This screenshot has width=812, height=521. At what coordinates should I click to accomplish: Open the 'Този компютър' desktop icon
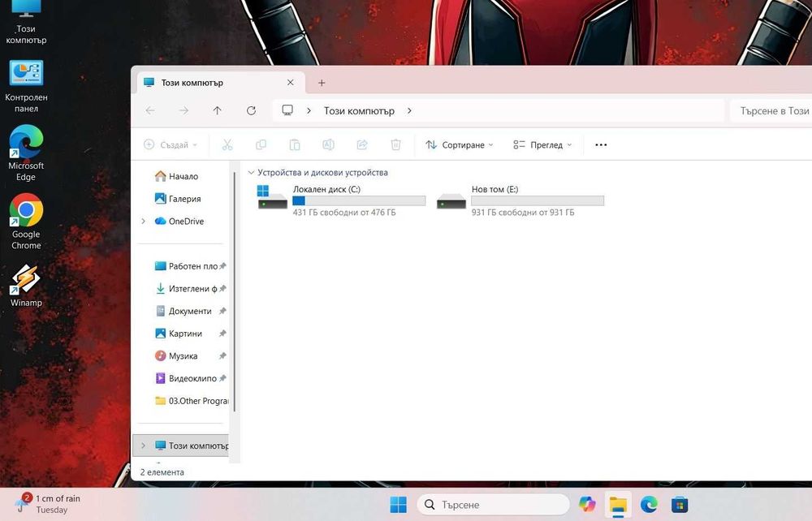[26, 23]
